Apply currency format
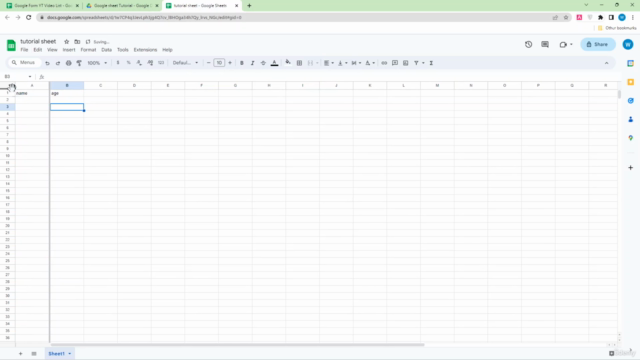 tap(118, 63)
